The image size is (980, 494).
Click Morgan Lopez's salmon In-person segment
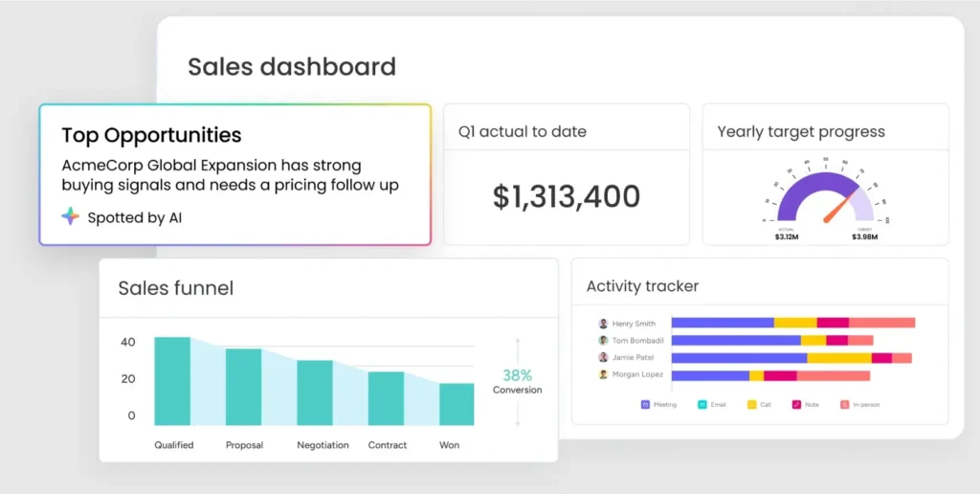(834, 375)
